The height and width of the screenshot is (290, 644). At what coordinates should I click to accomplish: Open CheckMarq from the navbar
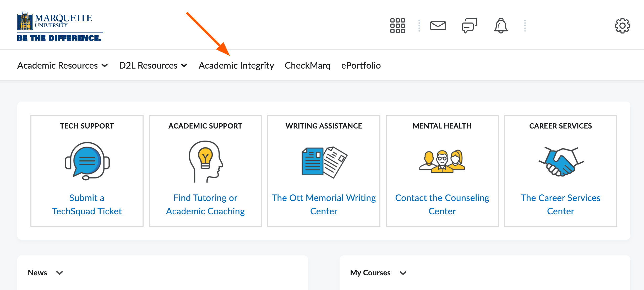point(308,65)
